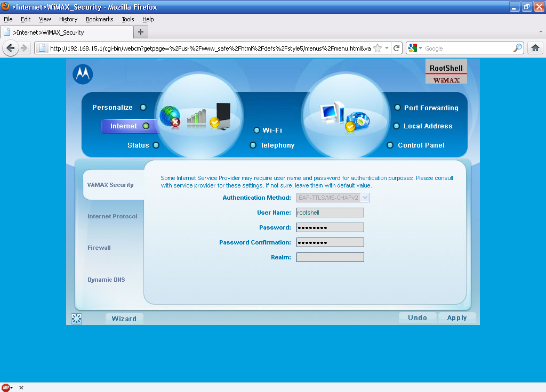546x392 pixels.
Task: Select the Local Address radio bullet
Action: click(396, 126)
